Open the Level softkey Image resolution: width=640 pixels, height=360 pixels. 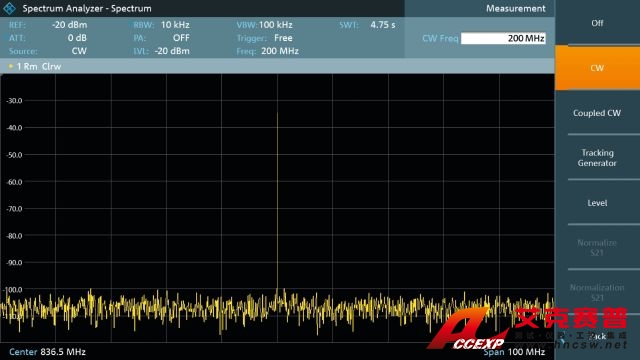(597, 202)
